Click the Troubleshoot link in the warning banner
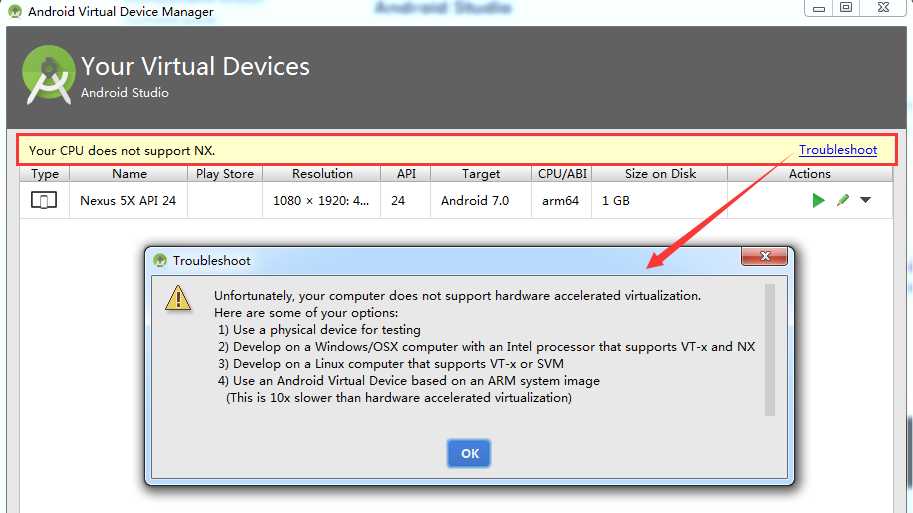The image size is (913, 513). point(838,150)
